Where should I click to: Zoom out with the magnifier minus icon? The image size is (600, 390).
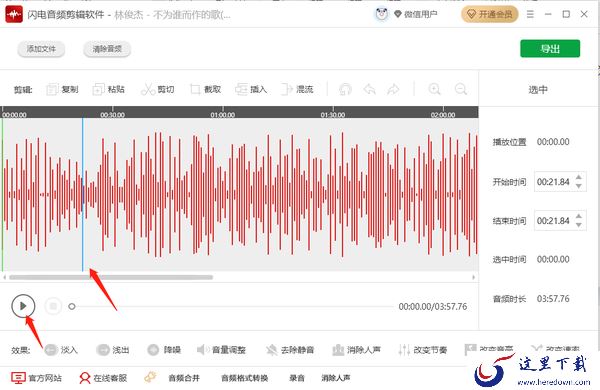(x=461, y=89)
